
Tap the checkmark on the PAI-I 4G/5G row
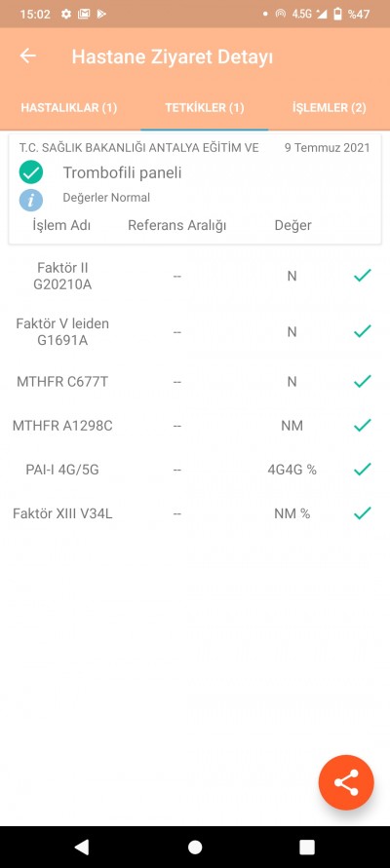point(363,470)
